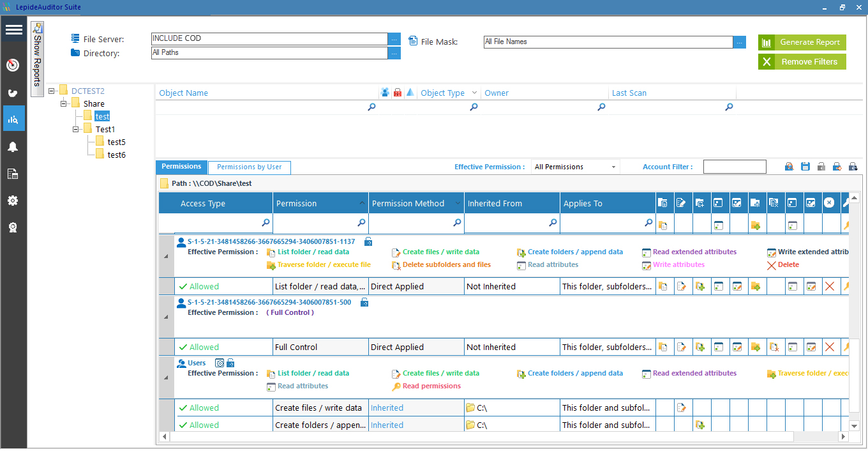Image resolution: width=868 pixels, height=465 pixels.
Task: Sort by the Permission column arrow
Action: tap(363, 203)
